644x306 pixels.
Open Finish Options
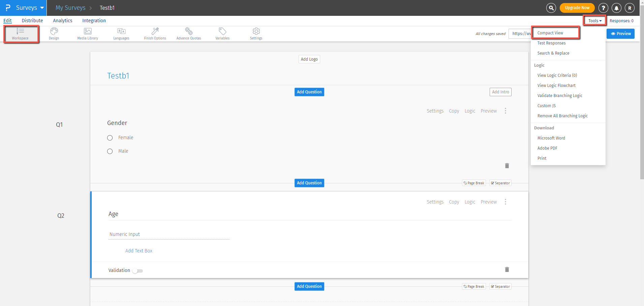point(155,33)
